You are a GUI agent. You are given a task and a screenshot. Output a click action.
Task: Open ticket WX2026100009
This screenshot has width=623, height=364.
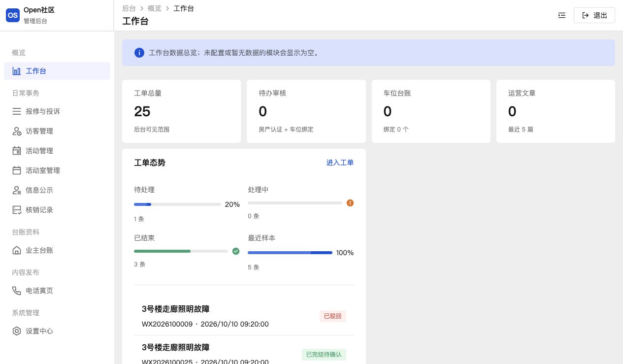[x=244, y=316]
